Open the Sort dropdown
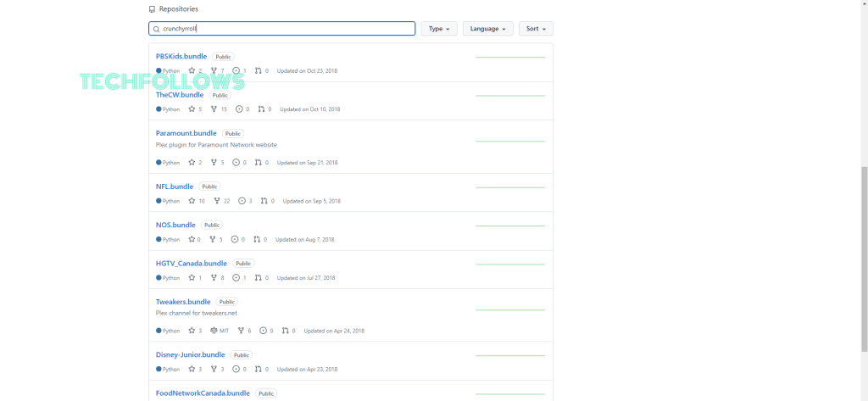This screenshot has width=868, height=401. pos(536,29)
